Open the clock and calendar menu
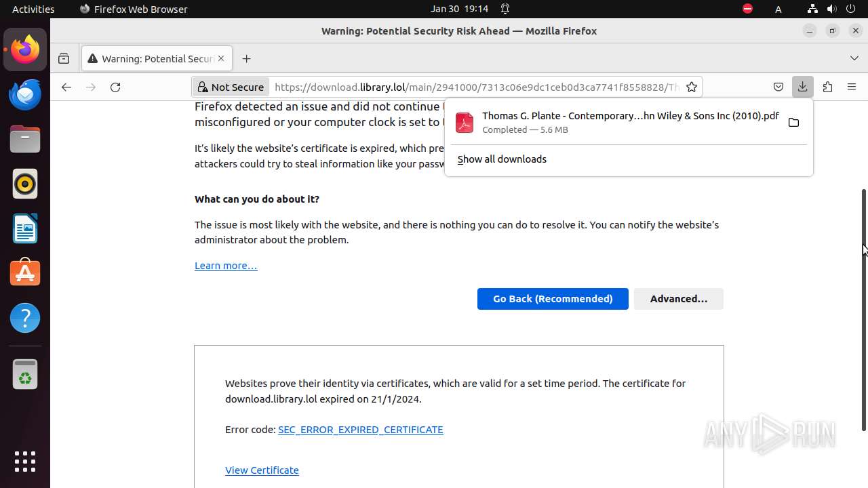 click(x=460, y=9)
